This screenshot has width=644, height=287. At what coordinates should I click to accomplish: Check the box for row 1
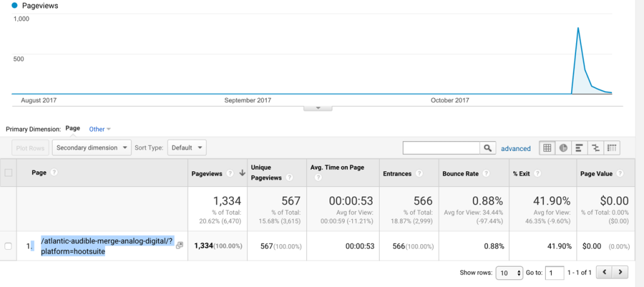[8, 246]
